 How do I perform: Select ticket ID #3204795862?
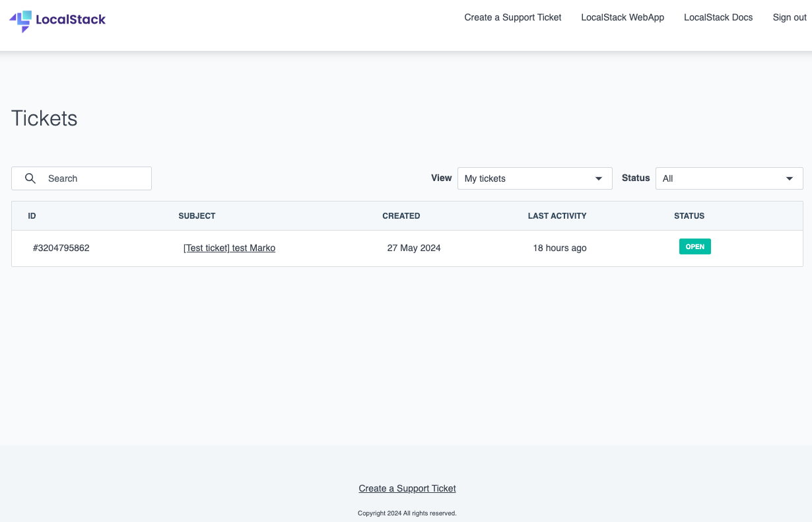click(x=61, y=248)
